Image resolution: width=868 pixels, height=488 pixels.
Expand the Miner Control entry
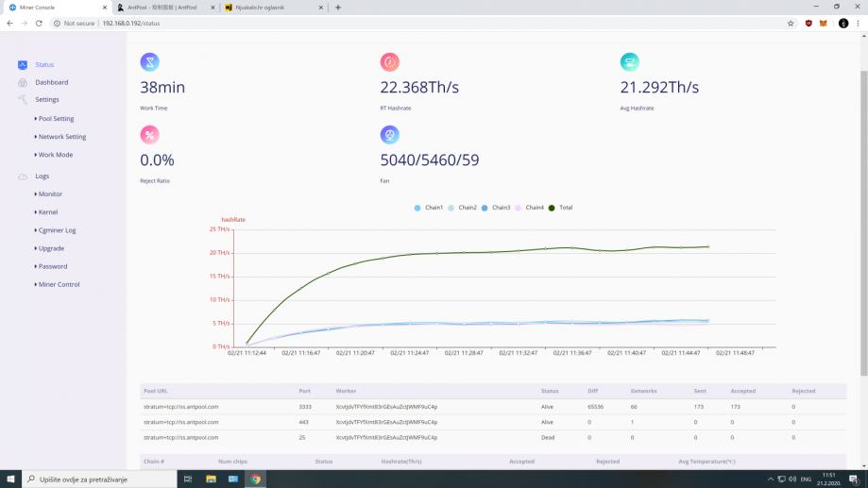coord(59,284)
